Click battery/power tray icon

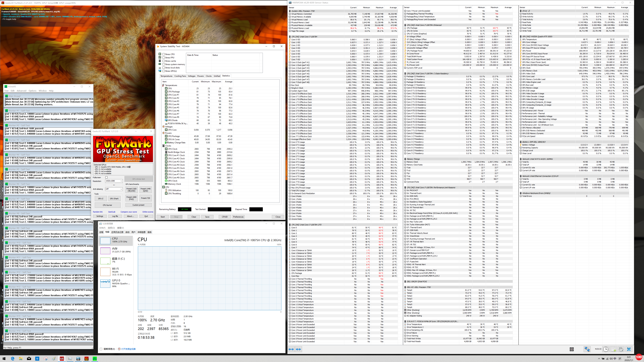pos(603,359)
